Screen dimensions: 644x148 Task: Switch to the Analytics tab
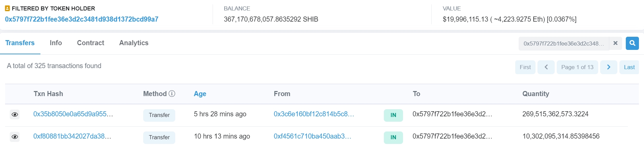point(134,43)
